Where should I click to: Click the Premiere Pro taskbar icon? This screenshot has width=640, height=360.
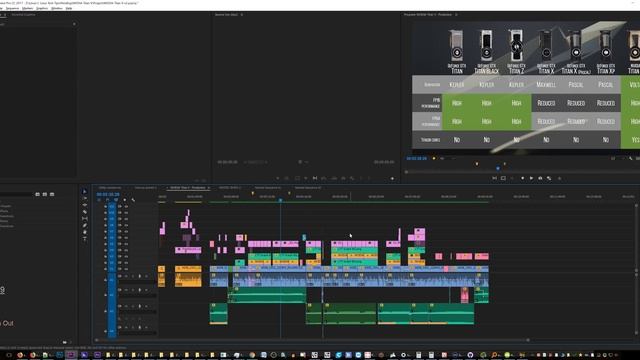click(x=71, y=355)
